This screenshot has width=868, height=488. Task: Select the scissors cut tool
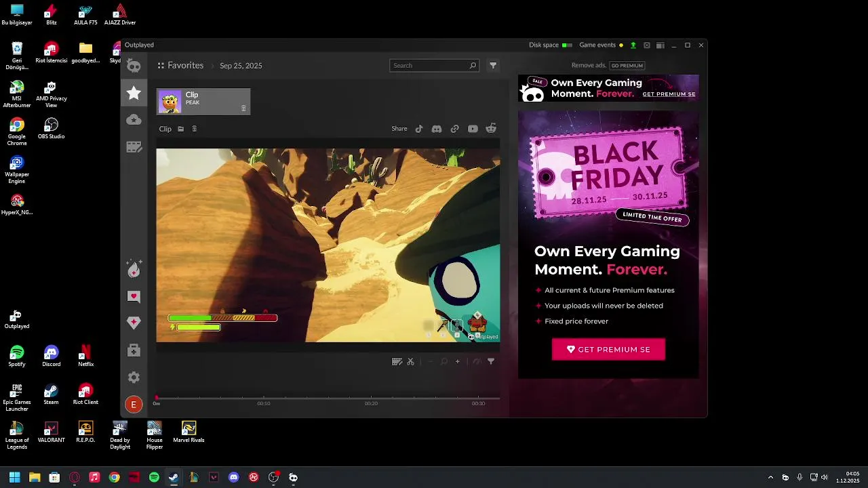click(x=410, y=361)
